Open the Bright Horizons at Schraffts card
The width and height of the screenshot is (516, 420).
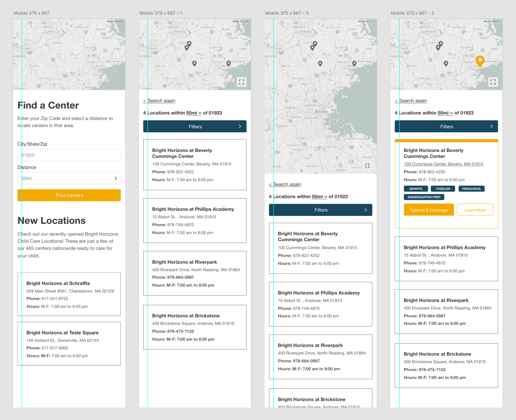click(x=69, y=294)
